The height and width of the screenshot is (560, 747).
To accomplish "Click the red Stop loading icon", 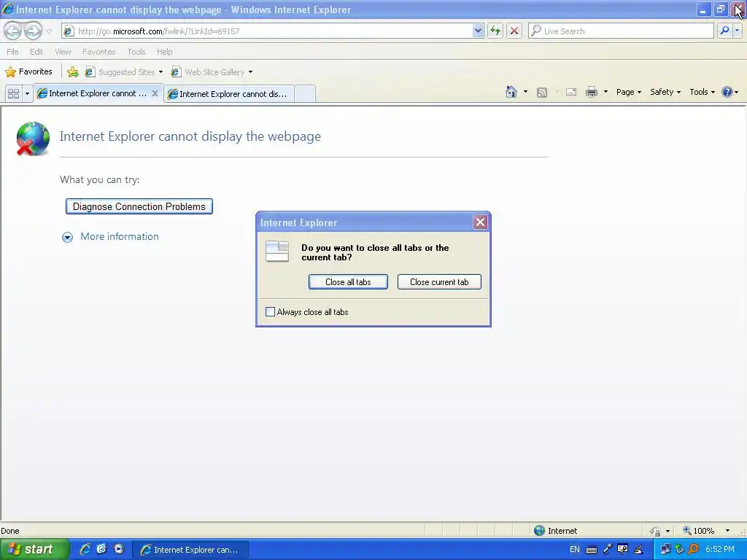I will [x=514, y=31].
